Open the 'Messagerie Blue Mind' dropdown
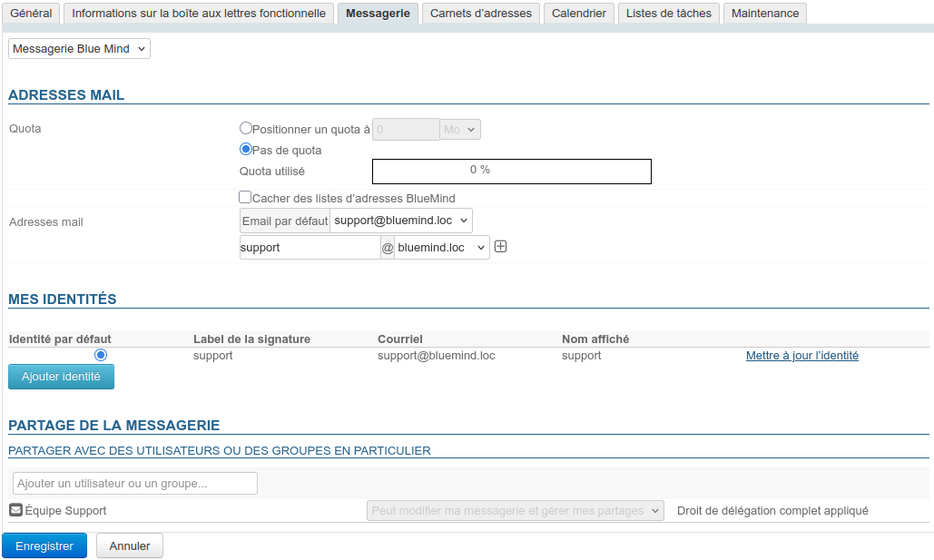The image size is (934, 560). (x=79, y=48)
